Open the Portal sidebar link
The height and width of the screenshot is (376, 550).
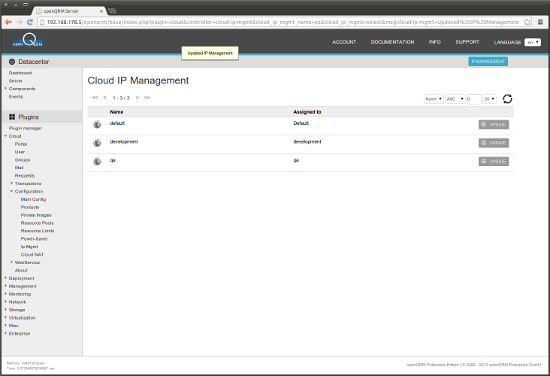pyautogui.click(x=21, y=144)
